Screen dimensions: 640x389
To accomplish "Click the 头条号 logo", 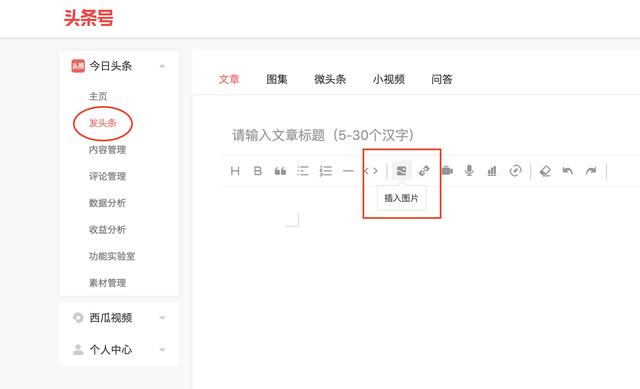I will click(89, 18).
